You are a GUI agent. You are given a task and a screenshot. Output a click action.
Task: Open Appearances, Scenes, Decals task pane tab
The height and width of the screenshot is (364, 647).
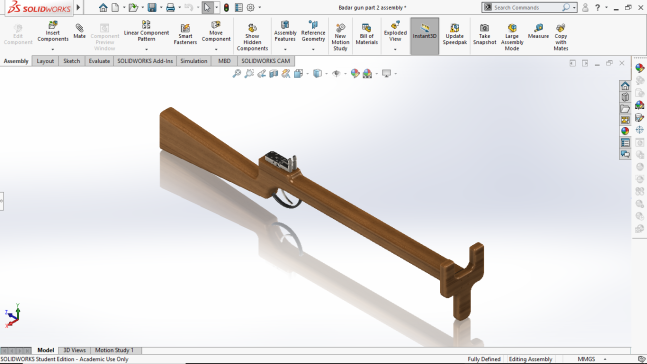pos(625,131)
